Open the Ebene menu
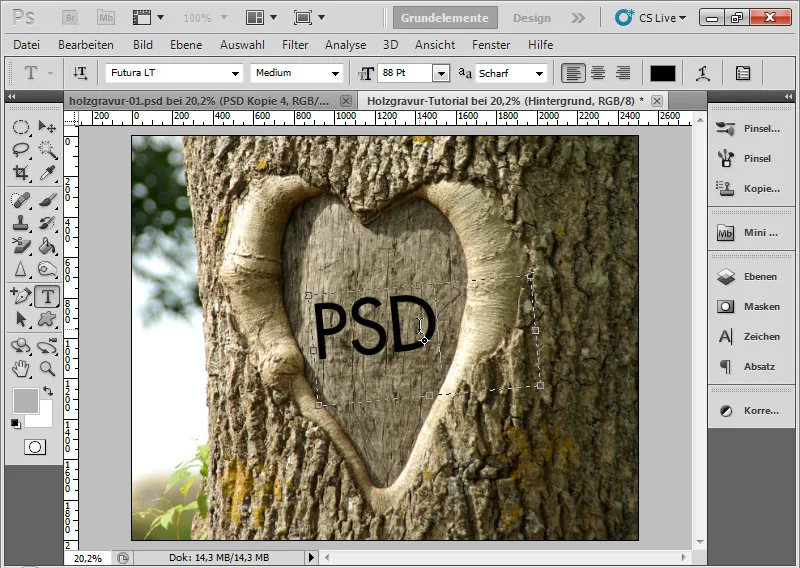Viewport: 800px width, 568px height. click(186, 45)
